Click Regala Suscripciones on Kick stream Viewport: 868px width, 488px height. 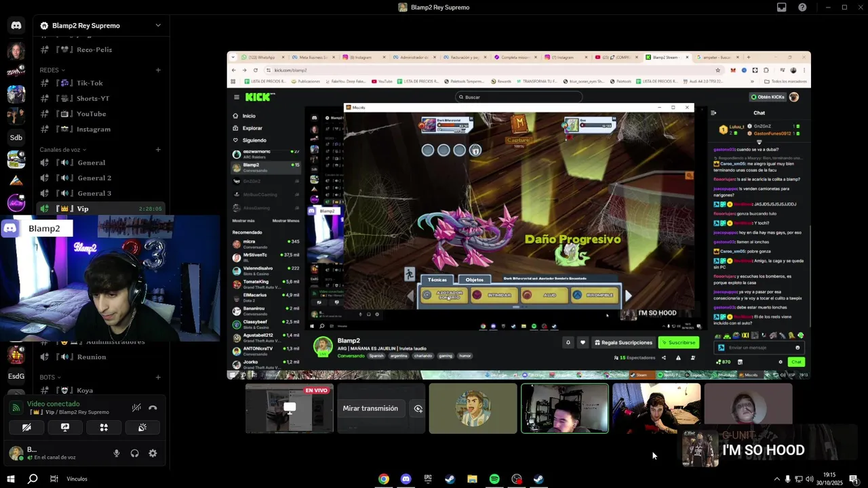623,342
